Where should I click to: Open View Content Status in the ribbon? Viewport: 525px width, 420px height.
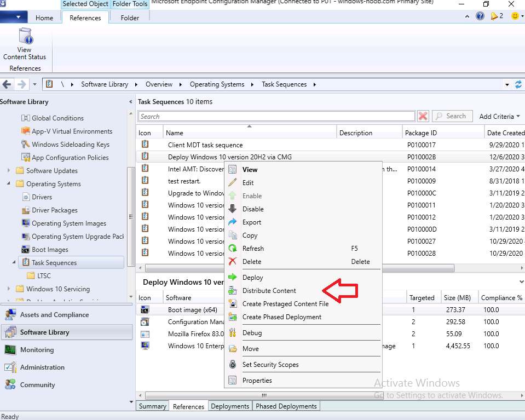[25, 44]
